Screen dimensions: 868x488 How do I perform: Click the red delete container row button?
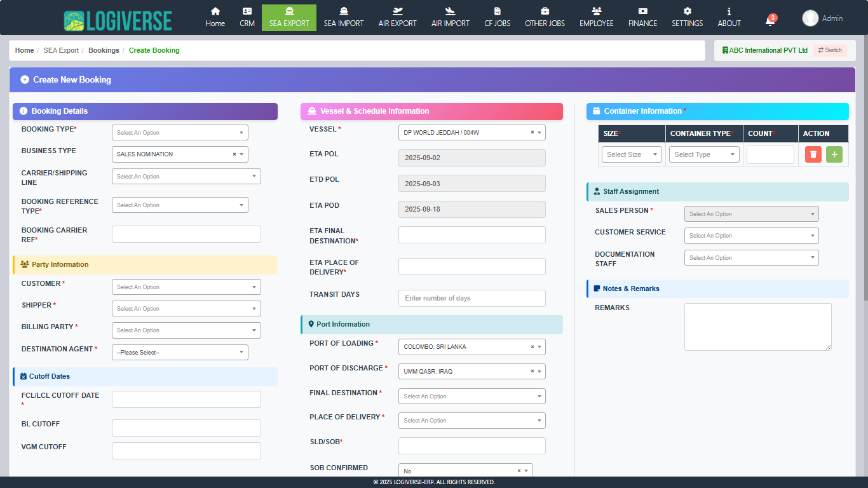click(813, 154)
